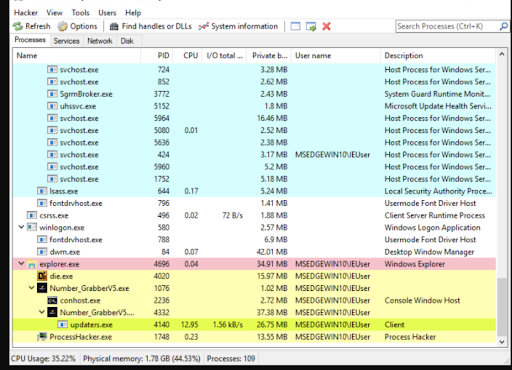This screenshot has width=512, height=370.
Task: Click the search magnifier icon
Action: click(x=504, y=26)
